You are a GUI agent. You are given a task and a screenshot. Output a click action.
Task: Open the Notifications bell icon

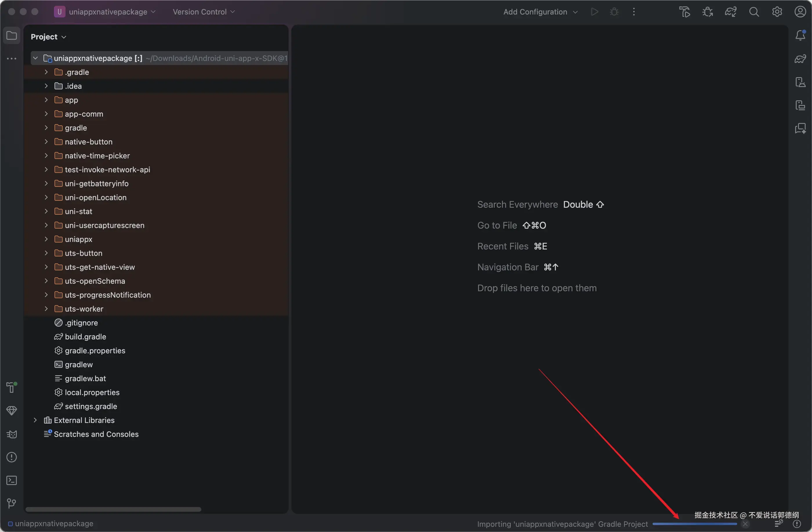tap(800, 35)
